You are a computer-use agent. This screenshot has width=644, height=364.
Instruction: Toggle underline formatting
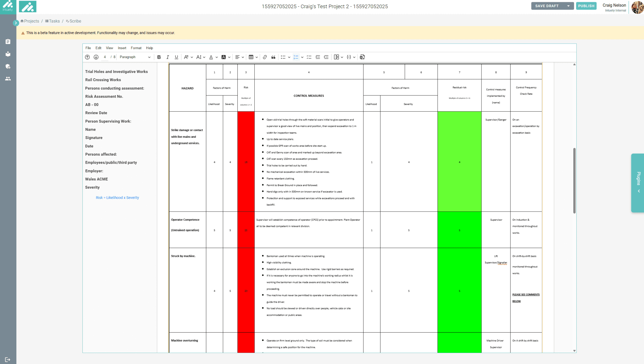(176, 57)
